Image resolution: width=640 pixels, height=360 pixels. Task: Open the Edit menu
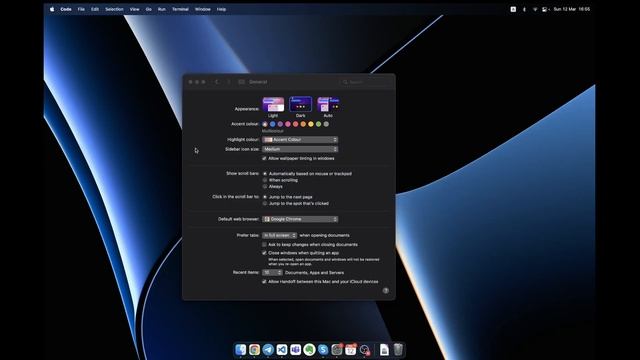[x=95, y=9]
